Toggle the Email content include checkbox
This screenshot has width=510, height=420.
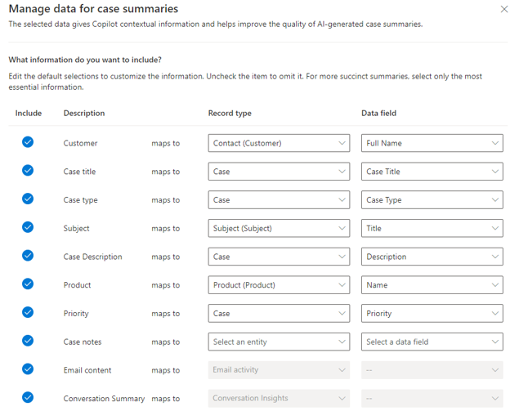point(28,369)
